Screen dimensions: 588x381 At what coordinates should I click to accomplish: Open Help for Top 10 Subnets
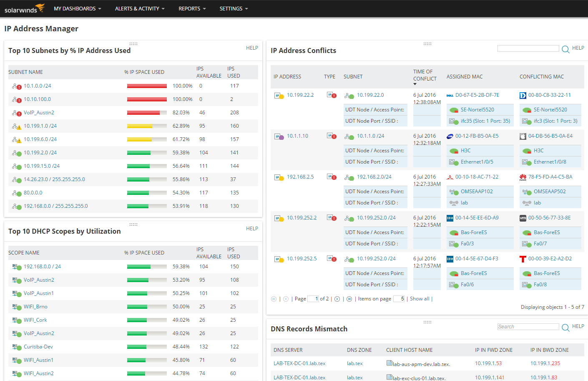pyautogui.click(x=252, y=48)
